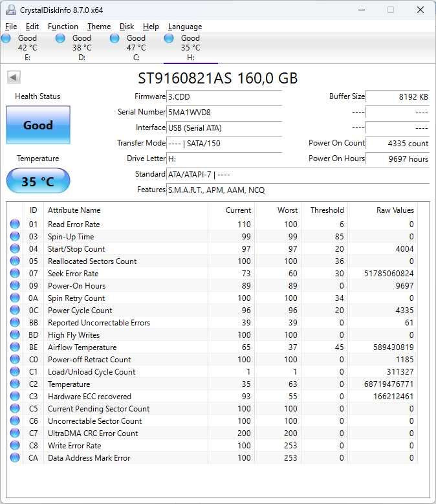
Task: Click the Interface field USB (Serial ATA)
Action: pos(224,128)
